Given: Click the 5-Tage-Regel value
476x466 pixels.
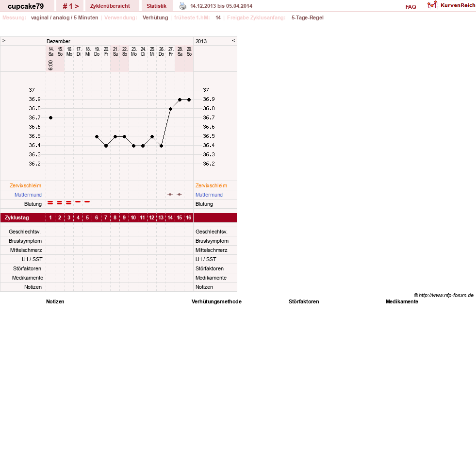Looking at the screenshot, I should click(308, 17).
